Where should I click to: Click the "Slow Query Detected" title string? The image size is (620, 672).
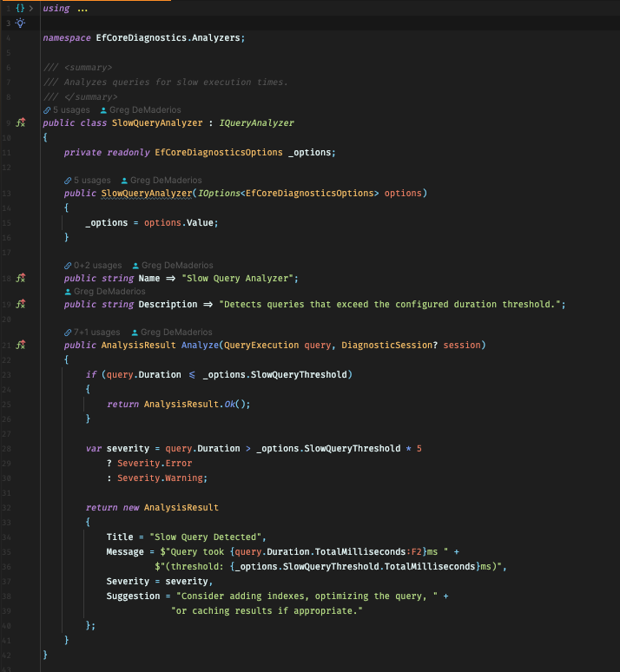206,537
